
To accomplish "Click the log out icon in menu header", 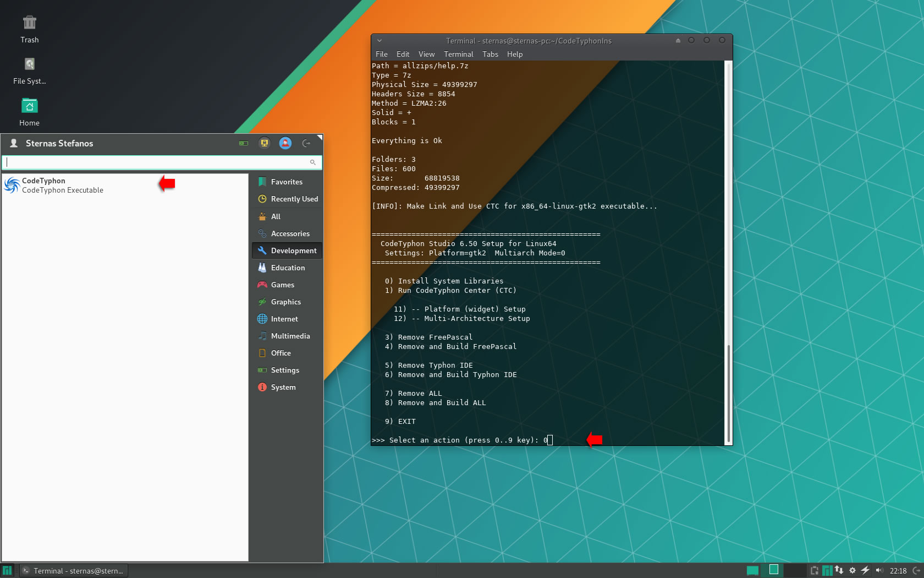I will click(306, 143).
